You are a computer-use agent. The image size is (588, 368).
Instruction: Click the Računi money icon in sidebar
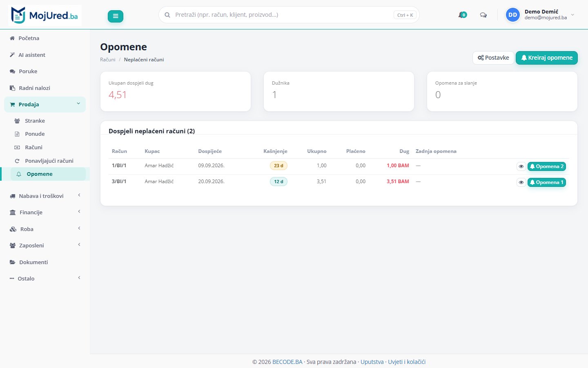tap(17, 148)
